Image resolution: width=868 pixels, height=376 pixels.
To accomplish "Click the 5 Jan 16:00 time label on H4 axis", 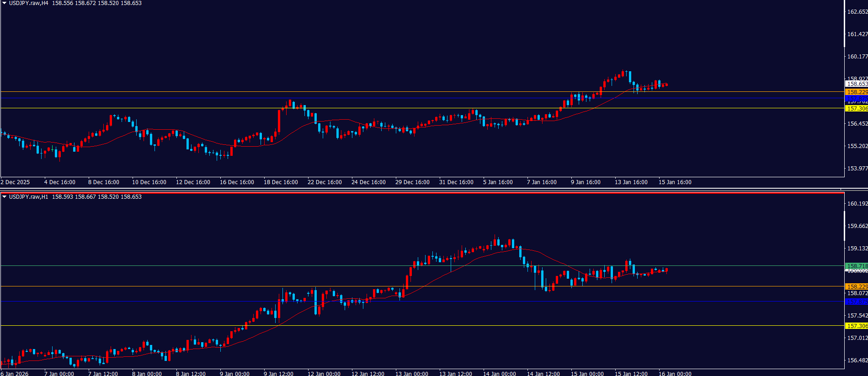I will (x=498, y=182).
